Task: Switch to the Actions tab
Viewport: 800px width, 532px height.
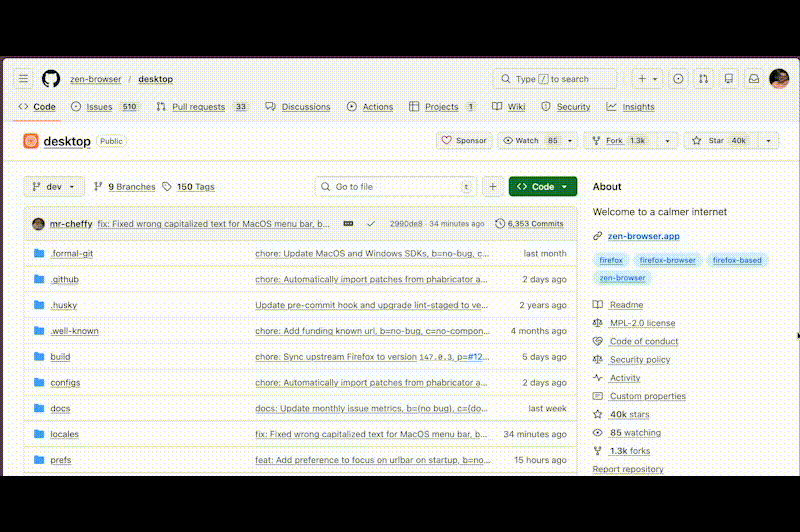Action: tap(370, 107)
